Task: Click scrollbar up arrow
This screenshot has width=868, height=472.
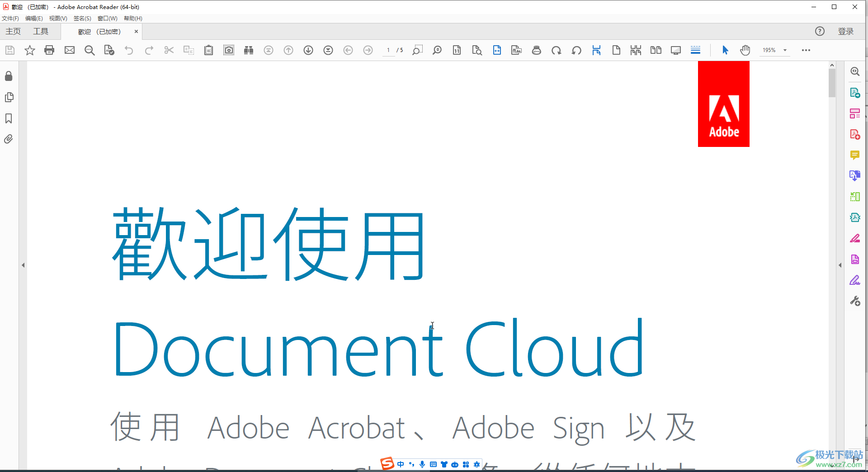Action: (x=832, y=66)
